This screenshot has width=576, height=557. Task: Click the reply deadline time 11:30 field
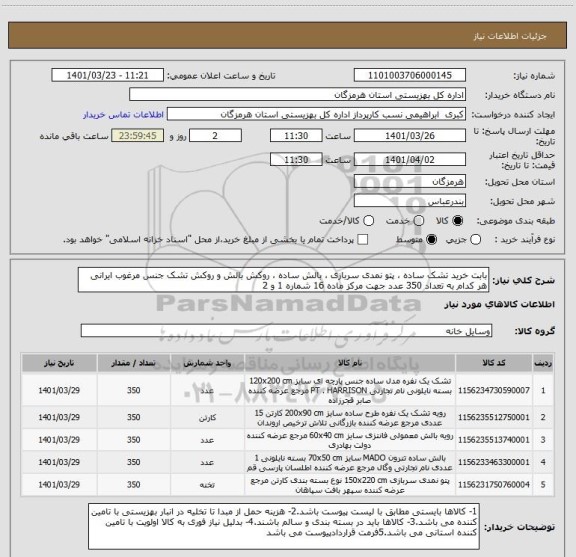click(x=296, y=136)
